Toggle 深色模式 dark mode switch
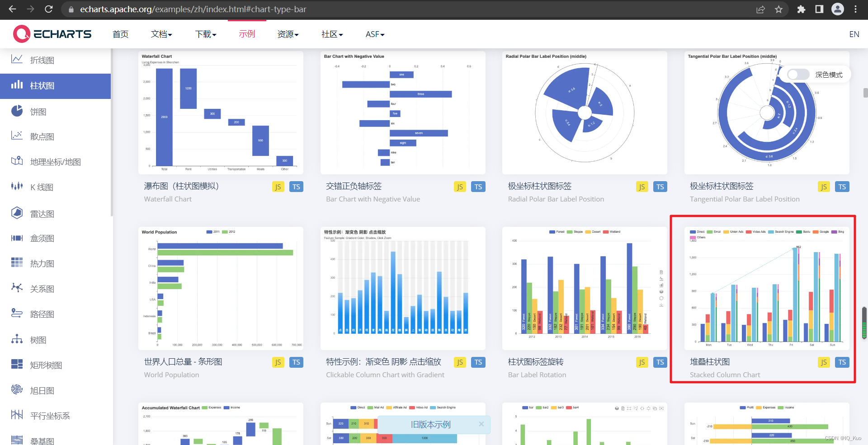This screenshot has height=445, width=868. [x=798, y=75]
